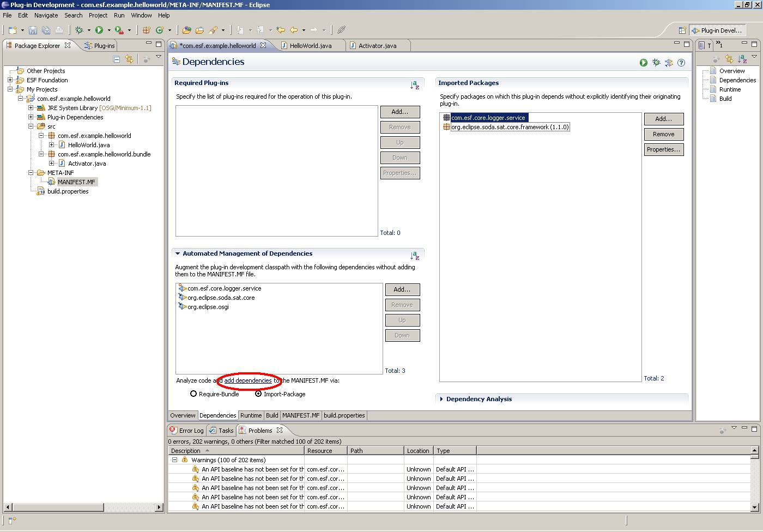Image resolution: width=763 pixels, height=532 pixels.
Task: Click Remove button for Imported Packages
Action: [664, 134]
